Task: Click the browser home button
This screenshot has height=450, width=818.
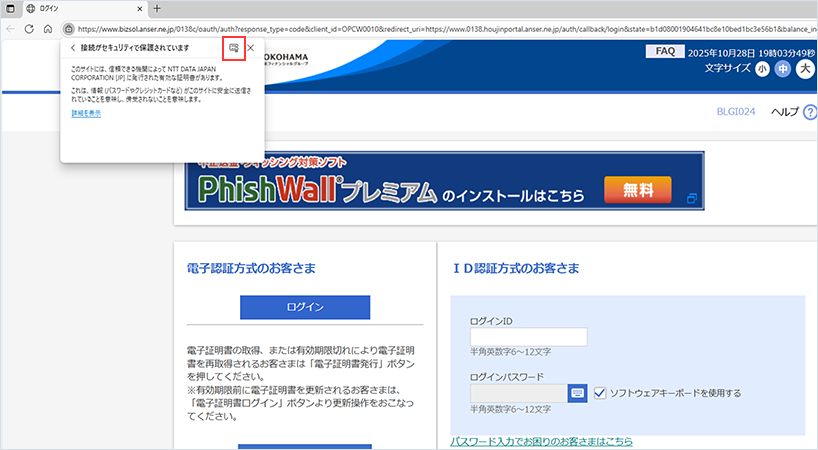Action: (48, 29)
